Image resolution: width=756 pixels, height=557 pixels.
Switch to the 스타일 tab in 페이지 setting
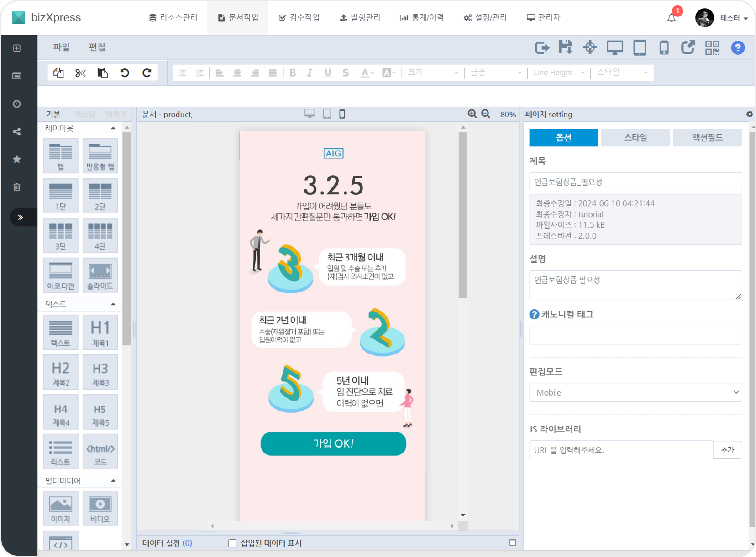point(636,137)
